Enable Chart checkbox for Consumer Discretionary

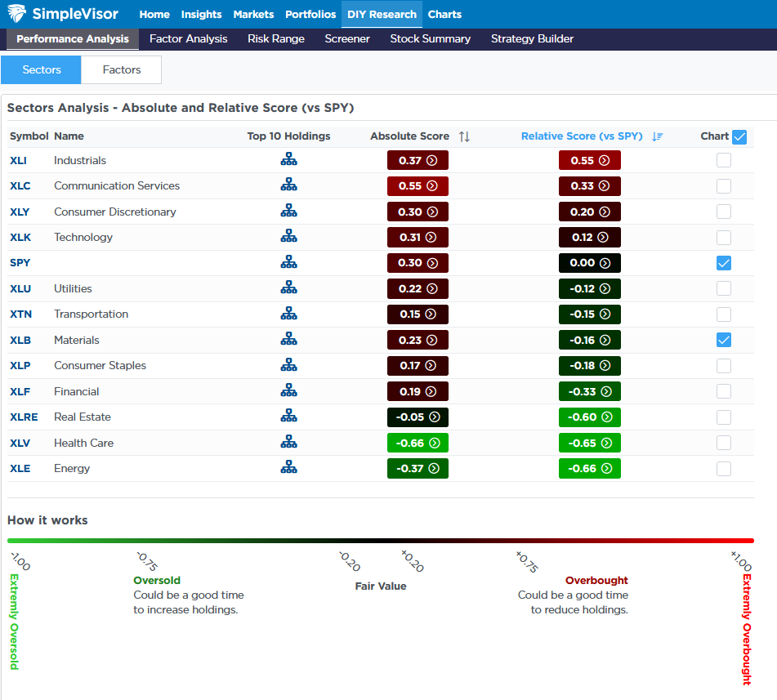click(x=723, y=211)
